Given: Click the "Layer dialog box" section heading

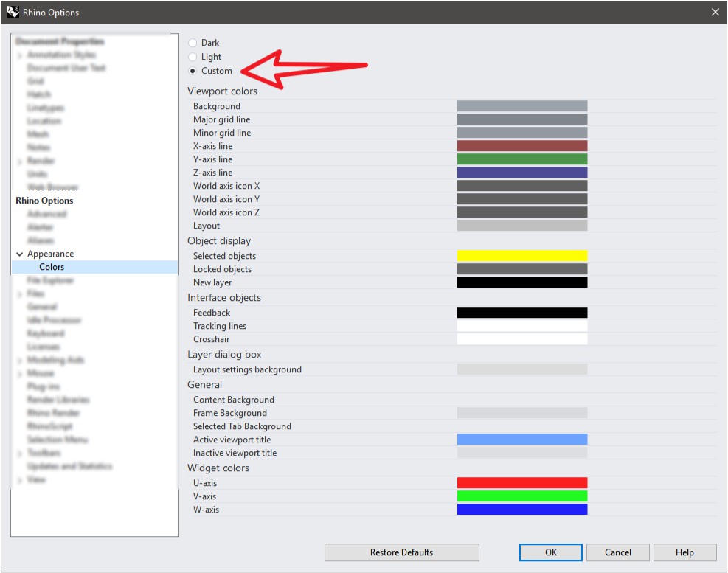Looking at the screenshot, I should click(224, 354).
